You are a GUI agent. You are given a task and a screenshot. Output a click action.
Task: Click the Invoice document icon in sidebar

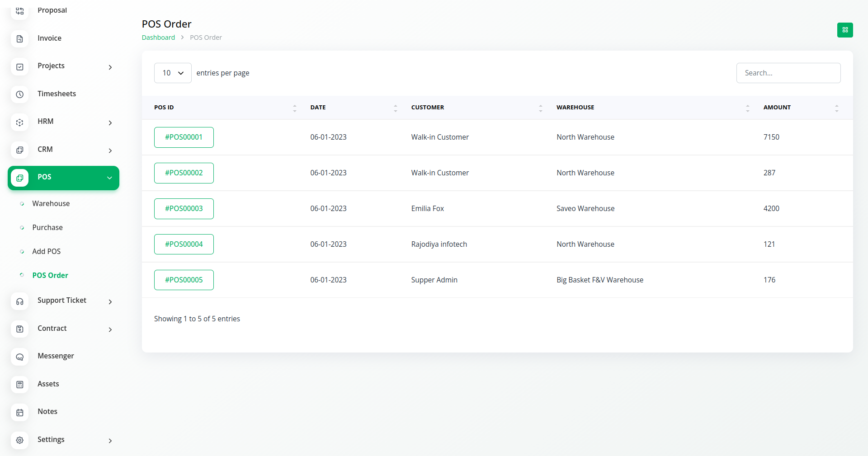coord(20,39)
